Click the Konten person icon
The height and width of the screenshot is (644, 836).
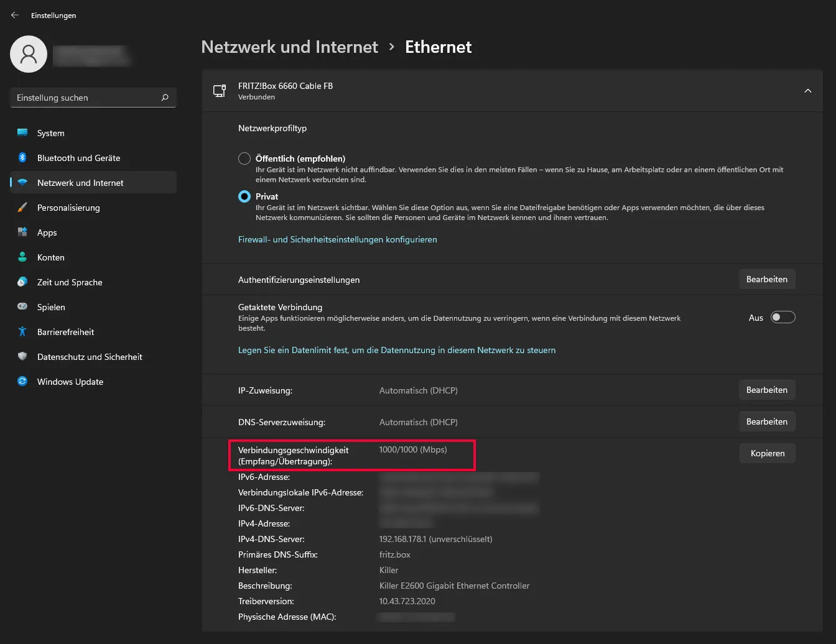tap(22, 257)
